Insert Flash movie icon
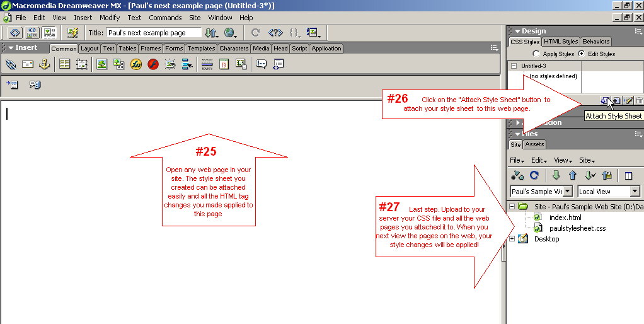 (153, 64)
